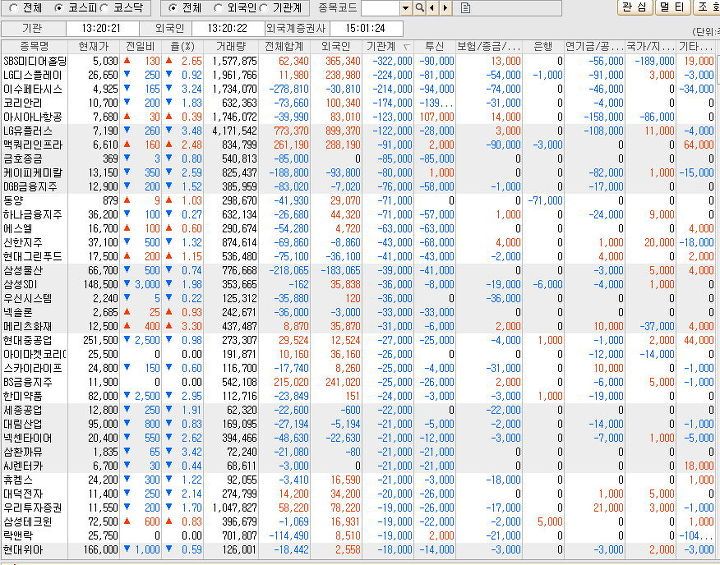Select the 에스엘 stock name
The width and height of the screenshot is (720, 565).
click(x=17, y=228)
